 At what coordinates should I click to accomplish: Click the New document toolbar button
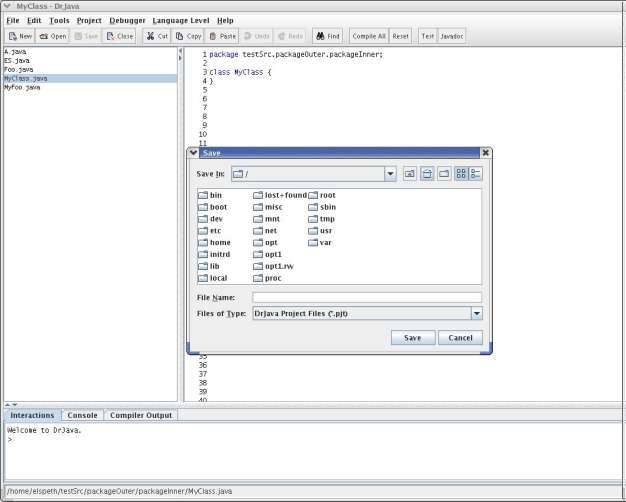(x=20, y=36)
